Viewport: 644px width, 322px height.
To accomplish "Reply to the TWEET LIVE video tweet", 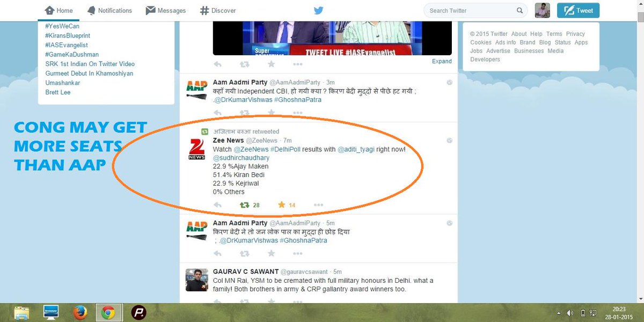I will pyautogui.click(x=217, y=64).
